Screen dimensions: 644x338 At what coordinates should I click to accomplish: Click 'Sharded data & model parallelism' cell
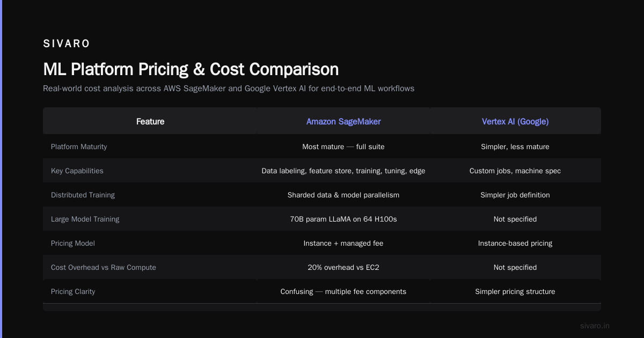pos(343,195)
